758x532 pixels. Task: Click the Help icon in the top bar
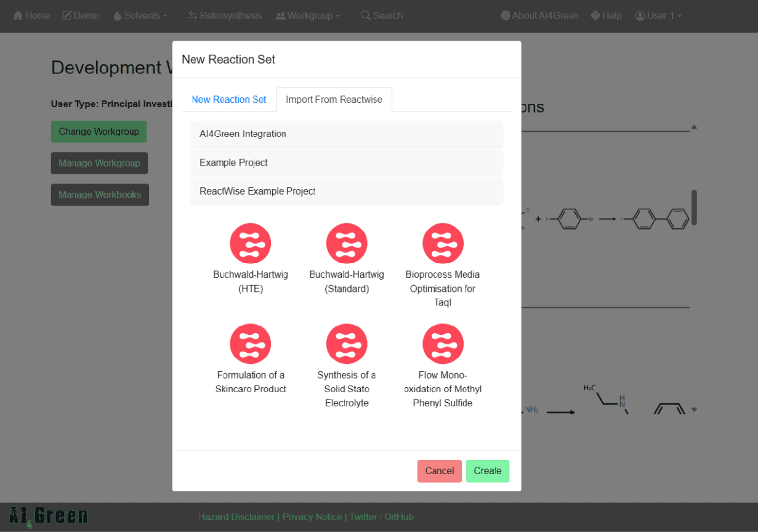point(594,15)
